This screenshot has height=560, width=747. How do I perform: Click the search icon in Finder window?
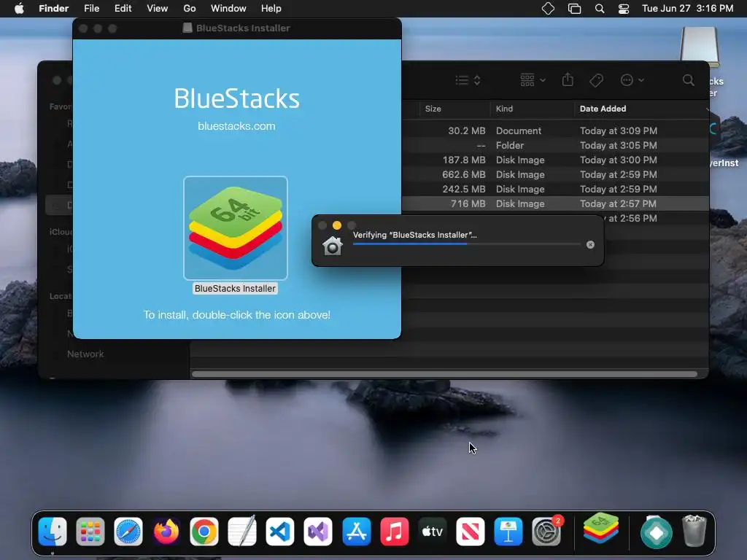(x=689, y=80)
